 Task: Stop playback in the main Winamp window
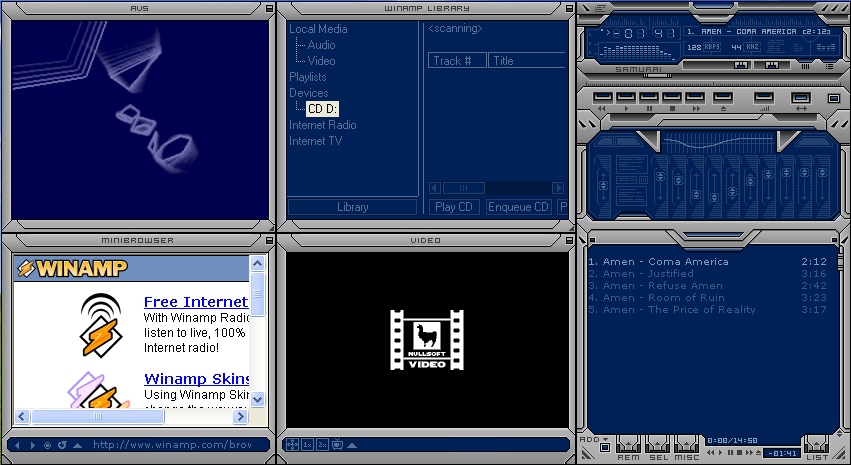(672, 98)
